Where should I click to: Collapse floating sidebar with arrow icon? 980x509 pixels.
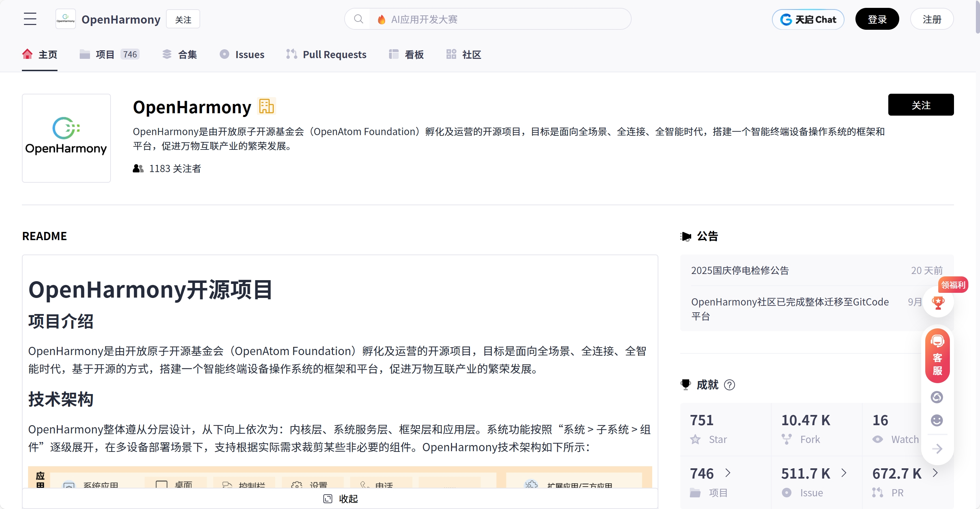click(937, 449)
